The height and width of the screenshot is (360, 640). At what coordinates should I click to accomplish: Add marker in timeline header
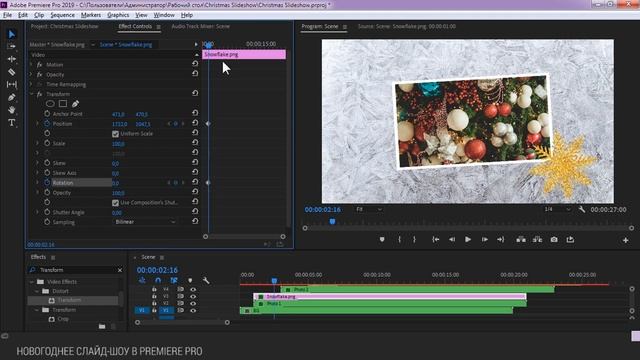click(x=190, y=280)
